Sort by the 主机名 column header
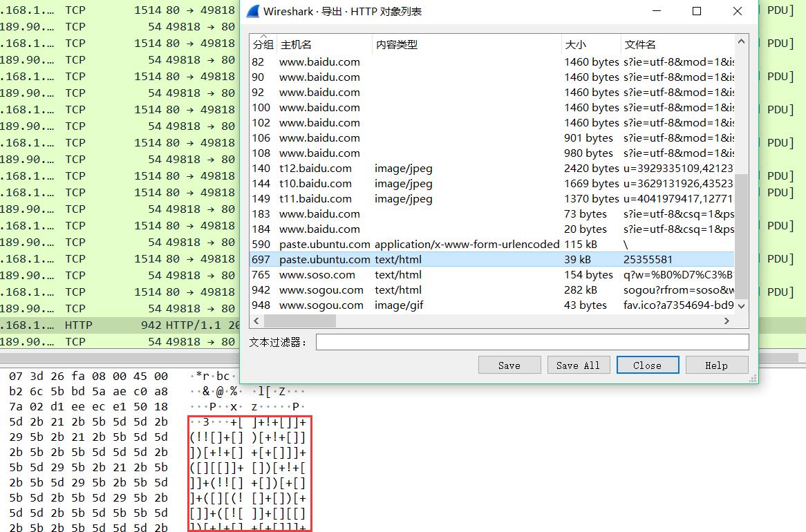Image resolution: width=806 pixels, height=532 pixels. [x=324, y=45]
